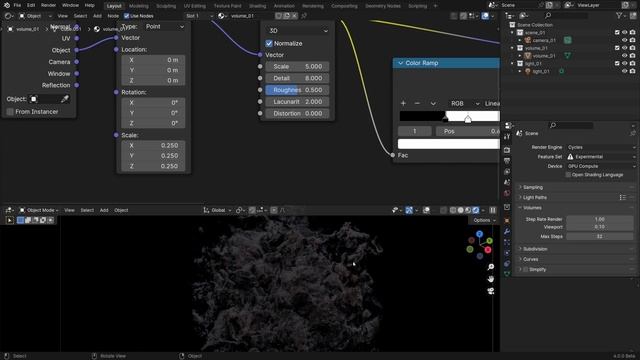Open the Modifiers wrench tab icon

(x=507, y=231)
